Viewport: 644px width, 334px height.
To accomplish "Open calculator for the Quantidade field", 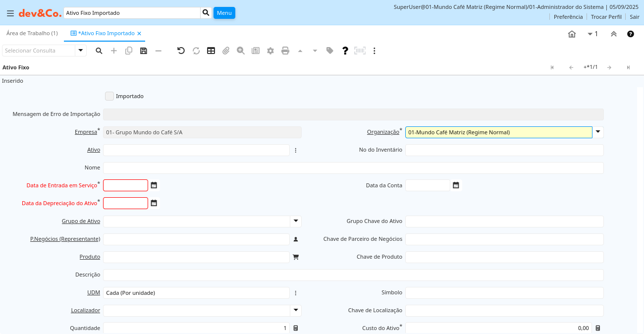I will (x=296, y=328).
